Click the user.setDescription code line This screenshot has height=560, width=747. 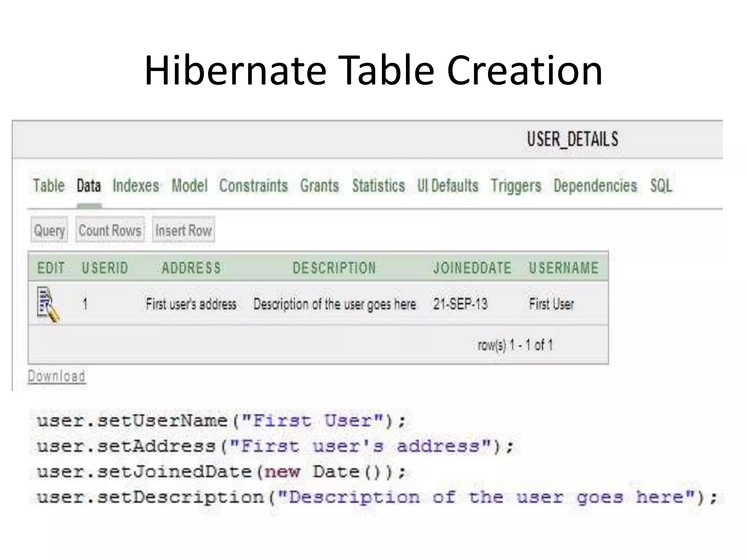pos(378,497)
